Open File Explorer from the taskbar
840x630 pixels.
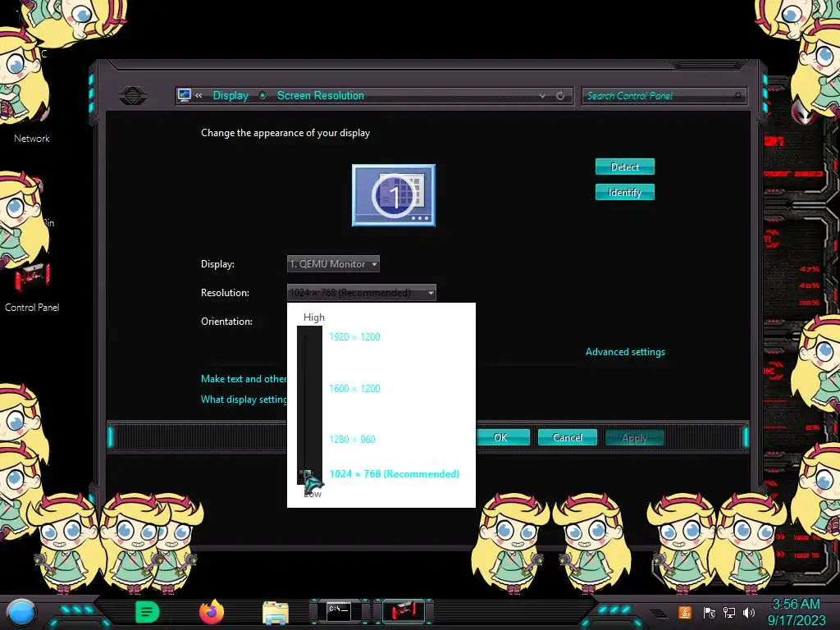click(x=276, y=613)
